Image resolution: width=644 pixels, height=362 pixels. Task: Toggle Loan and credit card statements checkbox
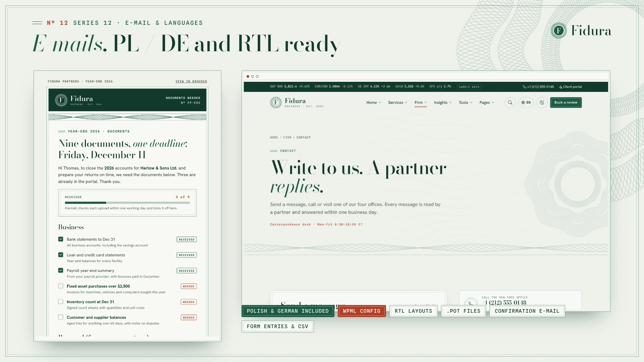pos(61,255)
